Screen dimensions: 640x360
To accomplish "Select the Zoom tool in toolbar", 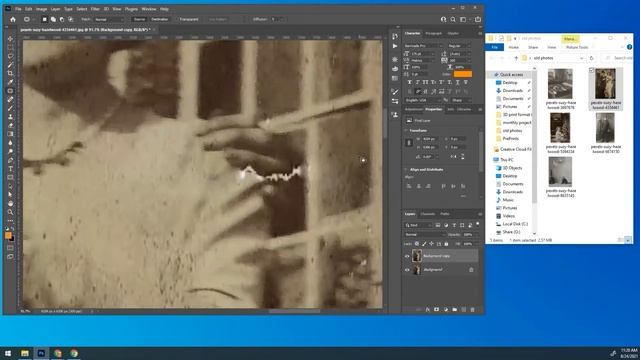I will coord(10,212).
